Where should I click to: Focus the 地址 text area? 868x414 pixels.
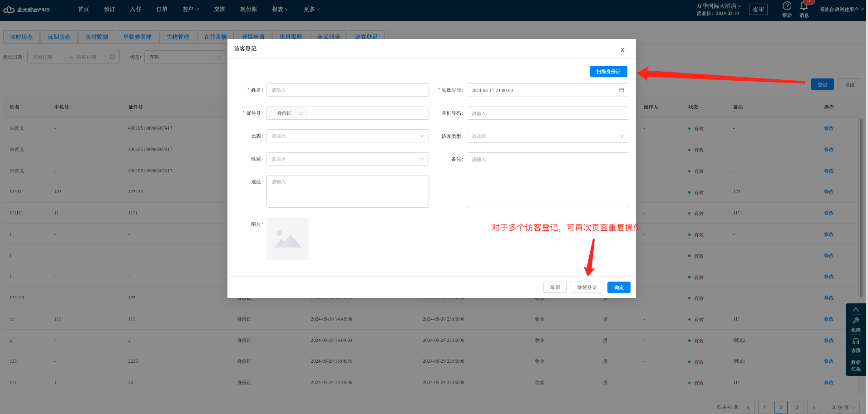click(x=348, y=191)
